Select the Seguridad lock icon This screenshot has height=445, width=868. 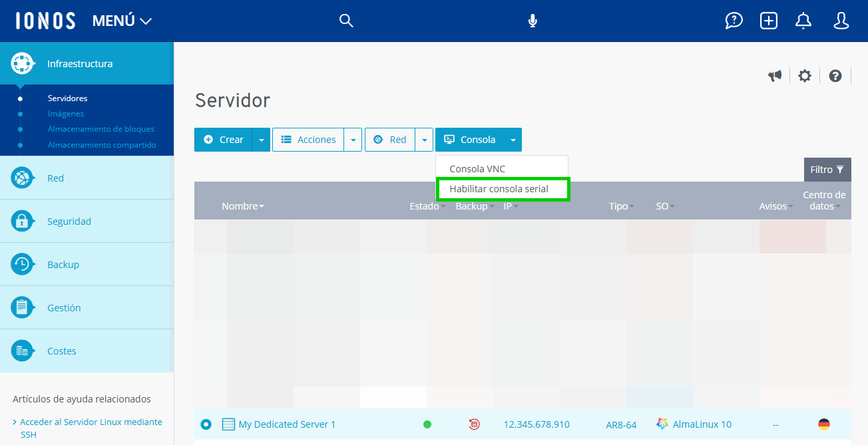tap(23, 221)
